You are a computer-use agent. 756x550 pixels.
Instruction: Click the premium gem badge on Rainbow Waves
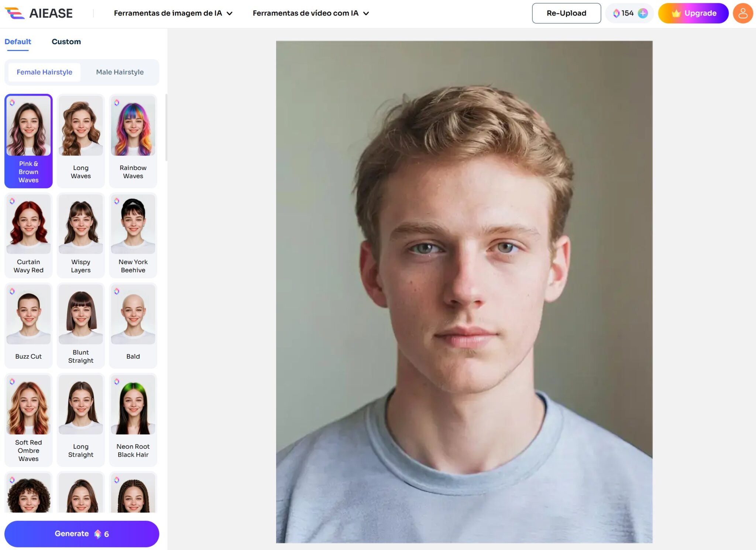[117, 103]
